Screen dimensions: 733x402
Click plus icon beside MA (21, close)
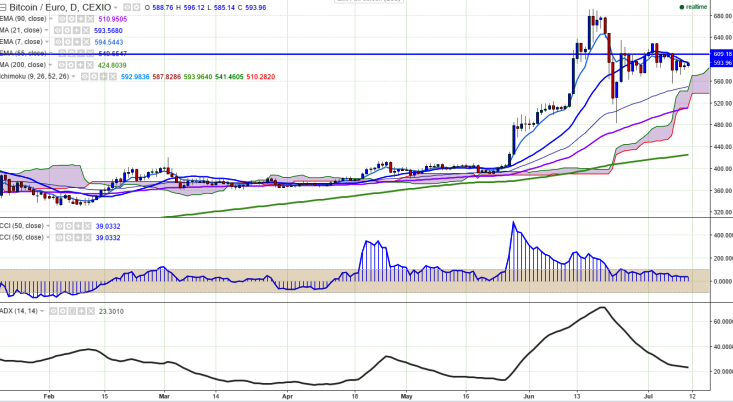point(76,30)
